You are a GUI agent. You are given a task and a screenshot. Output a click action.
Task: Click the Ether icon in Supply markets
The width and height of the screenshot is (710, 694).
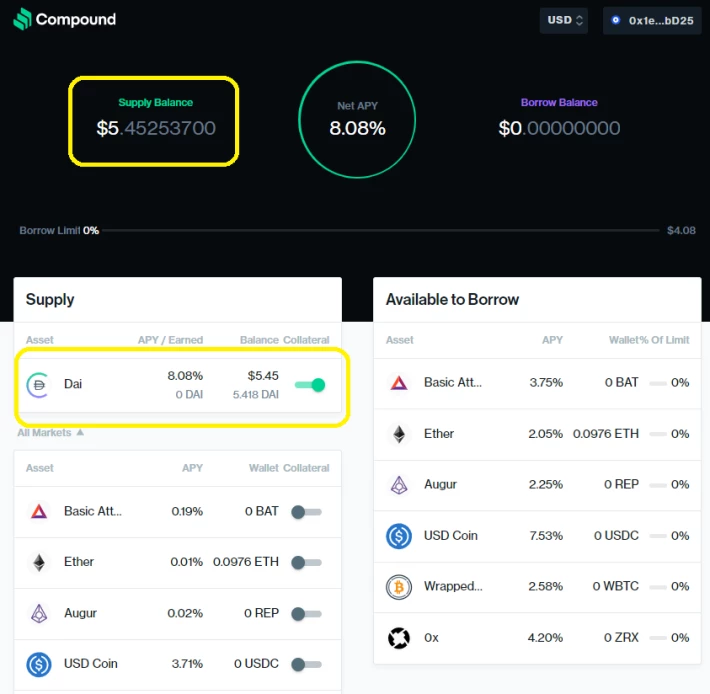[39, 562]
